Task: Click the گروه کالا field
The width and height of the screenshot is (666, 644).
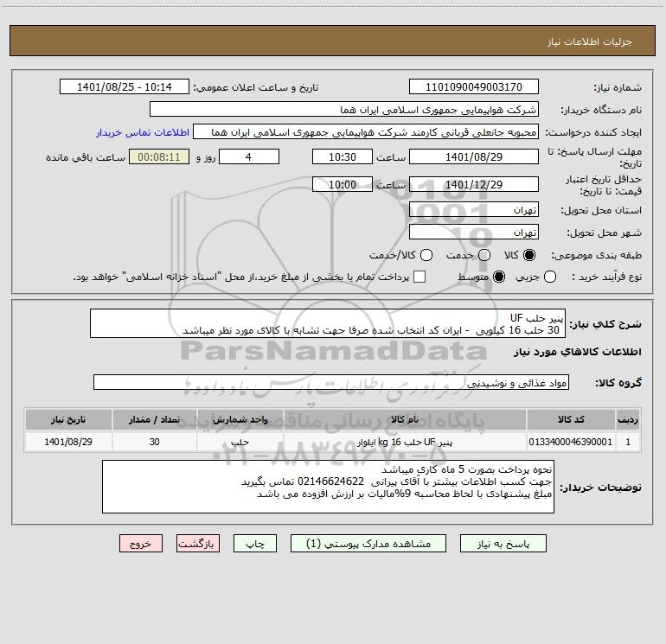Action: pos(330,382)
